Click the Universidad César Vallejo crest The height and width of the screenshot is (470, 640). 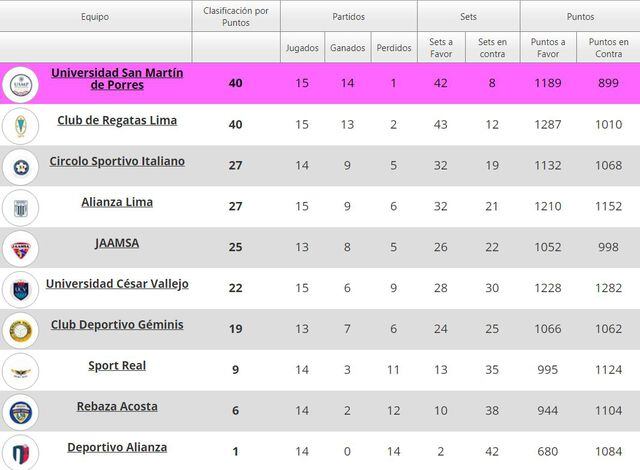(x=20, y=290)
